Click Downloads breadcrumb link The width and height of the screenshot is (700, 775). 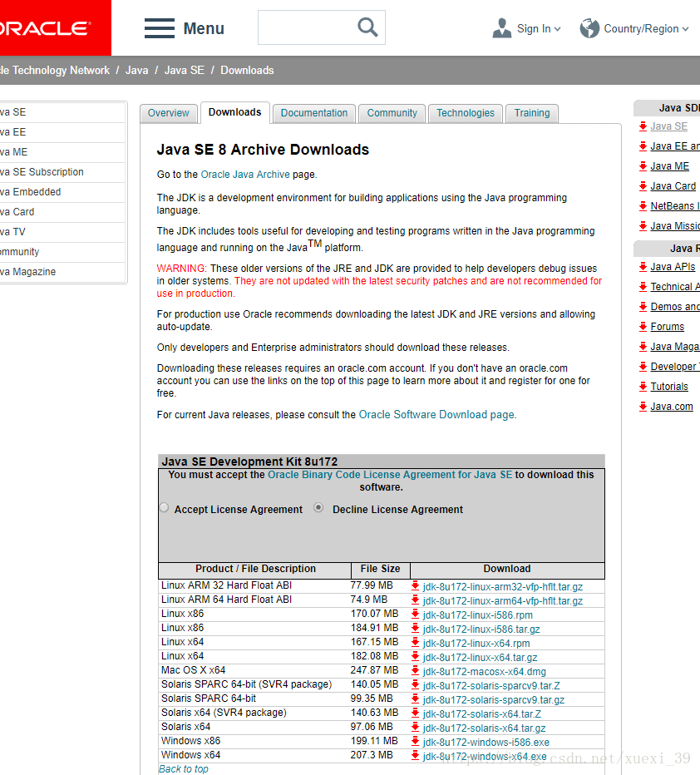[247, 70]
